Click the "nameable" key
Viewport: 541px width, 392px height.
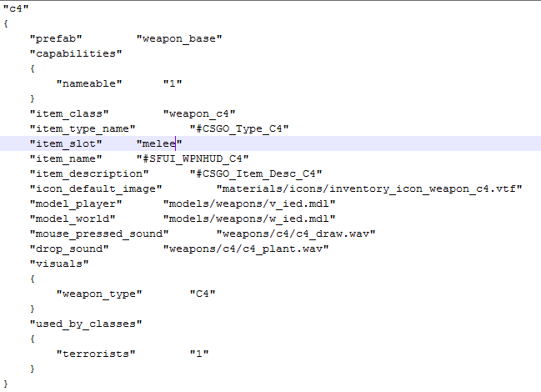click(89, 84)
